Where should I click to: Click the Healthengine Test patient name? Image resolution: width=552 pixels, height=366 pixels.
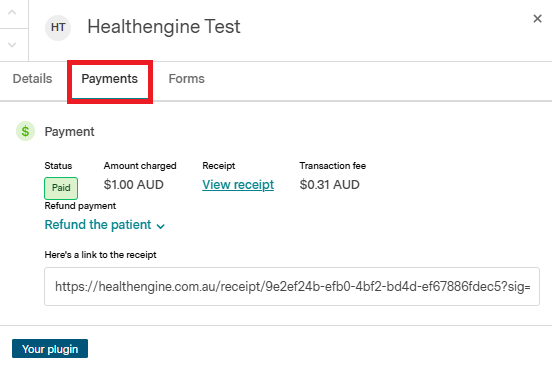(x=164, y=27)
